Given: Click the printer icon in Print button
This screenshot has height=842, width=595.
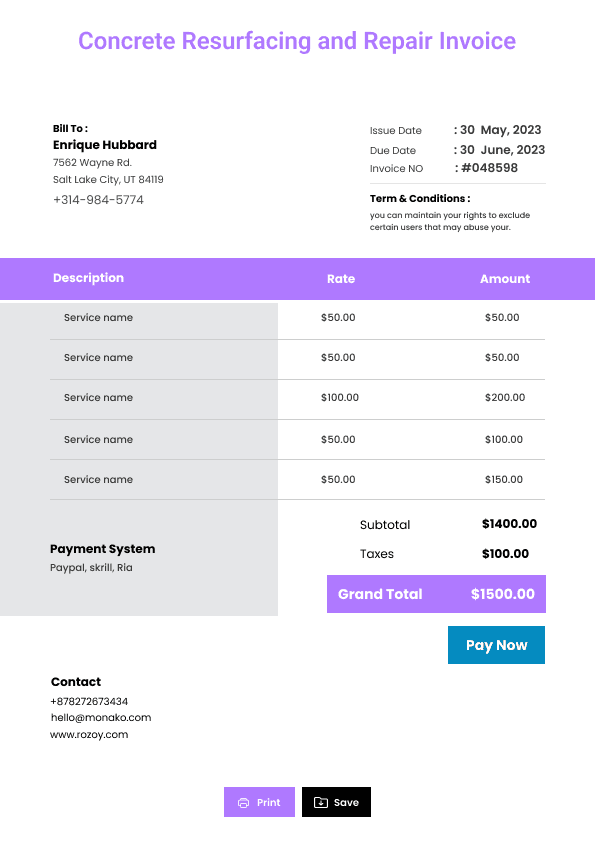Looking at the screenshot, I should pos(243,803).
